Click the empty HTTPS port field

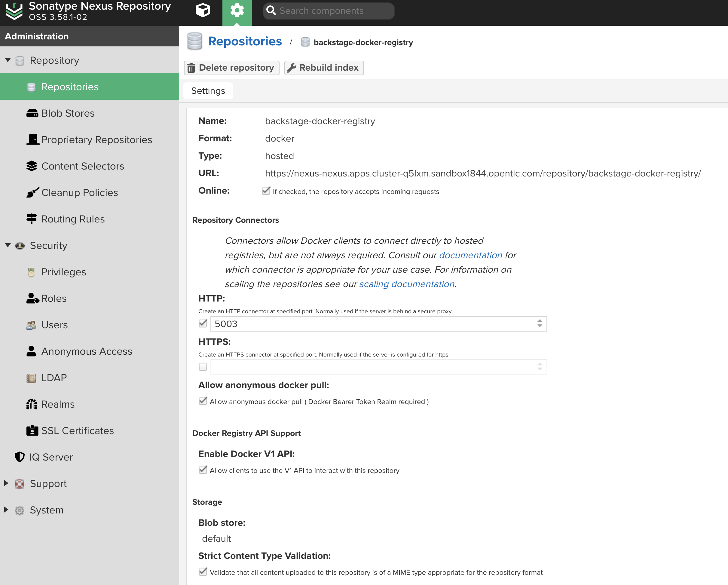tap(378, 367)
